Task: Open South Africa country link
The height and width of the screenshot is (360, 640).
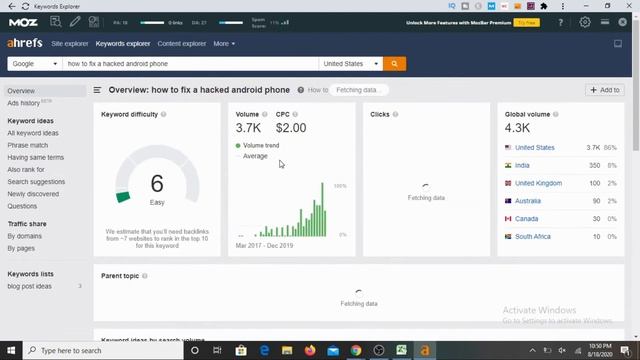Action: [x=533, y=237]
